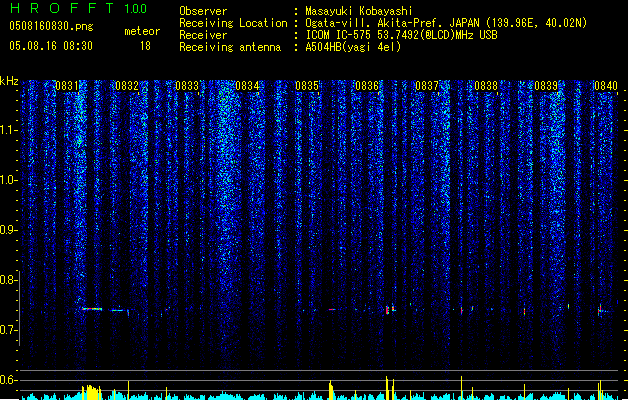Image resolution: width=629 pixels, height=400 pixels.
Task: Click the Receiver value ICOM IC-575
Action: tap(338, 35)
